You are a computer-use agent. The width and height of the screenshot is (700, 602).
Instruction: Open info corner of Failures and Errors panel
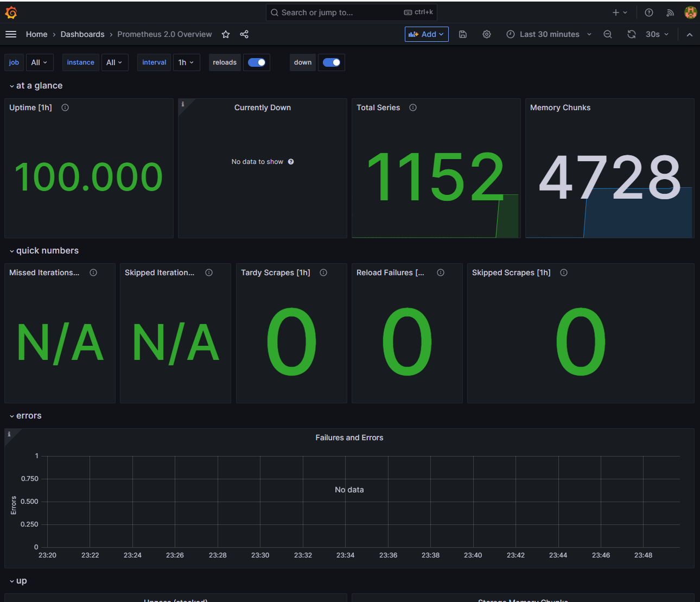click(9, 434)
